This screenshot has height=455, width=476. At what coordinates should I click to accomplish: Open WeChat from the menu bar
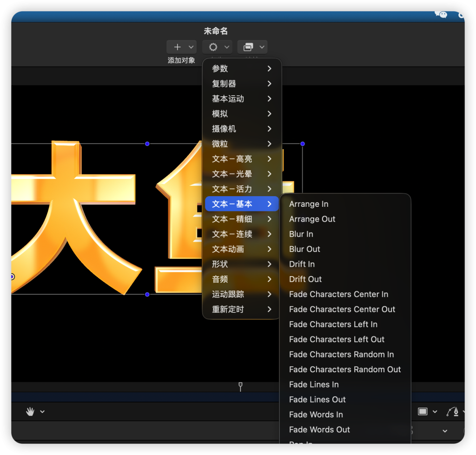pos(441,14)
